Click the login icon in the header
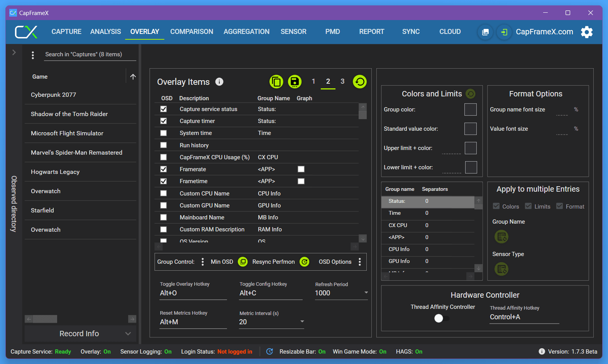608x364 pixels. (x=504, y=32)
